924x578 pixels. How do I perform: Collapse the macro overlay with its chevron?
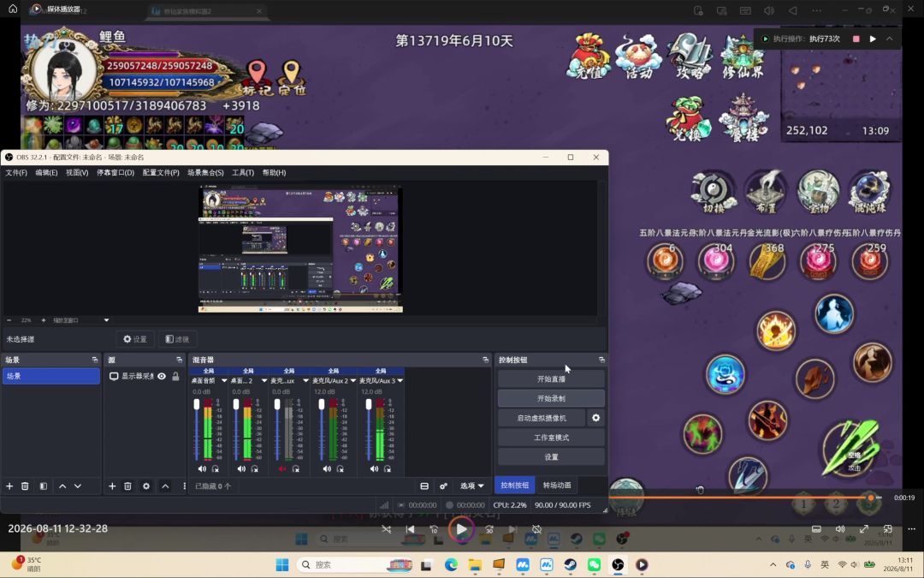[x=889, y=39]
